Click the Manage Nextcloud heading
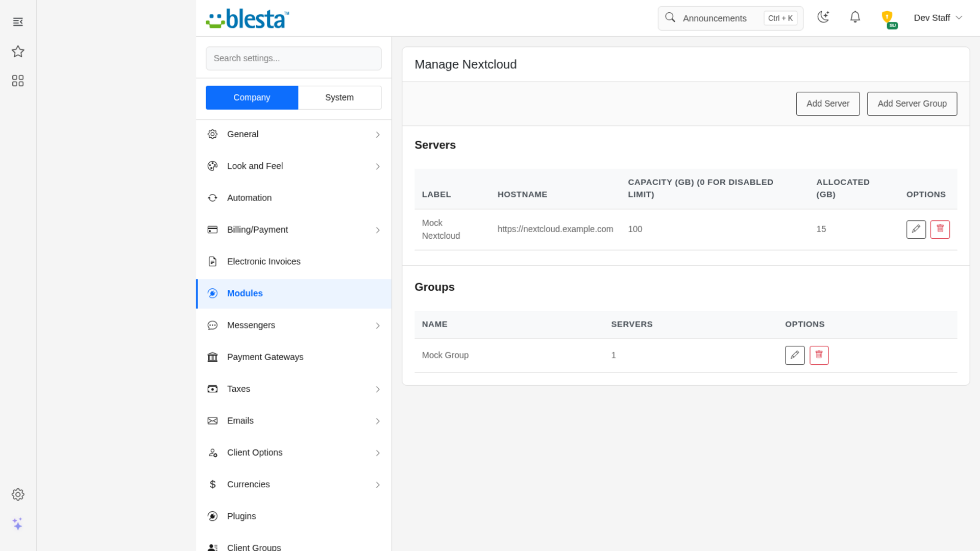980x551 pixels. click(465, 64)
